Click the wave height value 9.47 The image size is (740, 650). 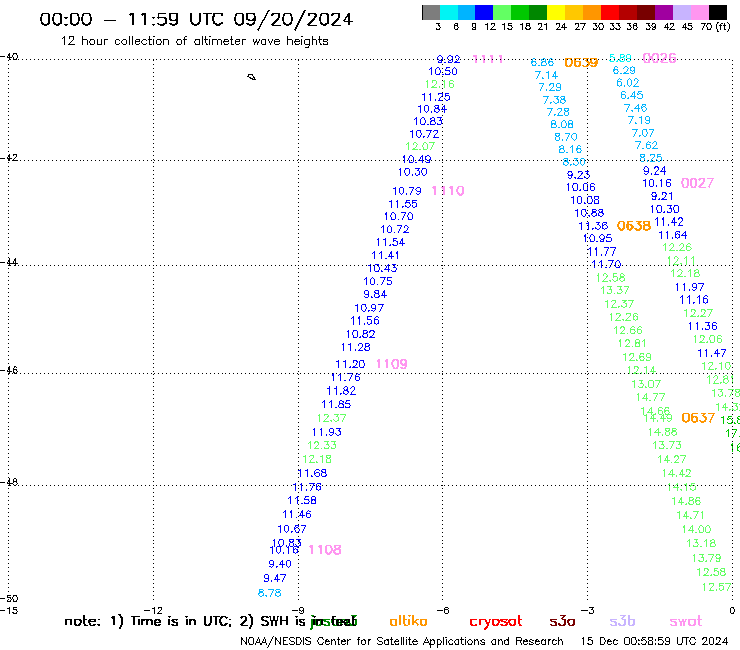pos(275,578)
